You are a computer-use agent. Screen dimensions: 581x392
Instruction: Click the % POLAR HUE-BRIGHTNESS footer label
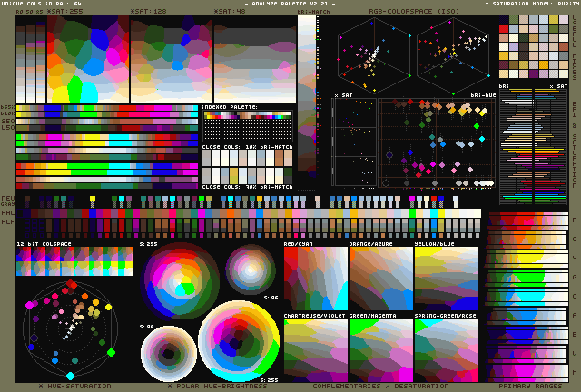tap(217, 386)
